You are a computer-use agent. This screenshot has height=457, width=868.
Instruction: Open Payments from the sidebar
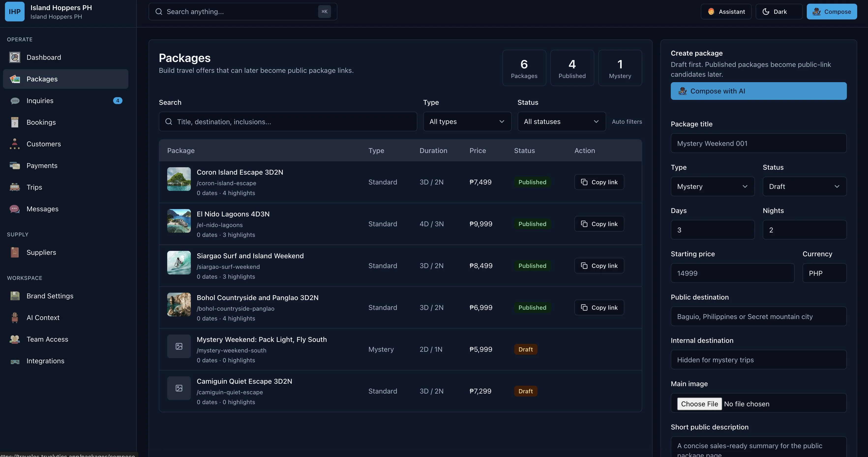65,166
